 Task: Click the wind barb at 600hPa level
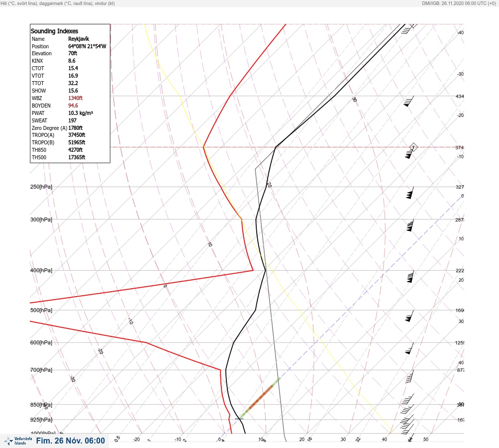pyautogui.click(x=409, y=348)
